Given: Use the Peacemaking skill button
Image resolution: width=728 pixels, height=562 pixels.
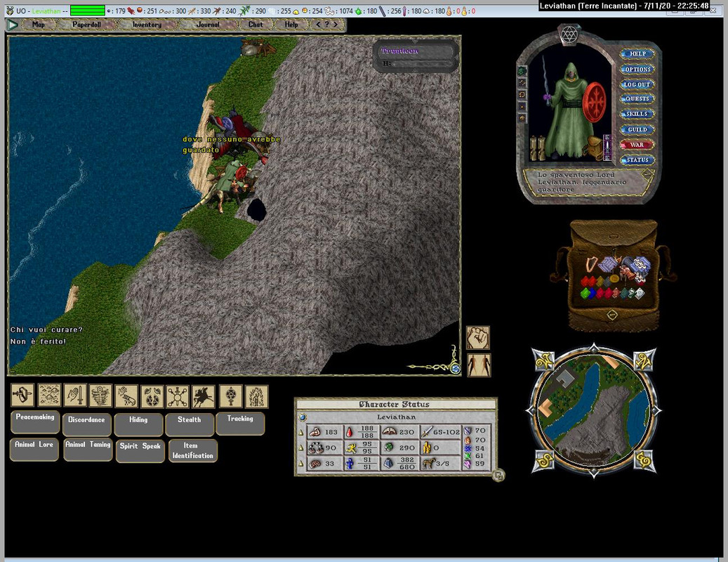Looking at the screenshot, I should point(35,421).
